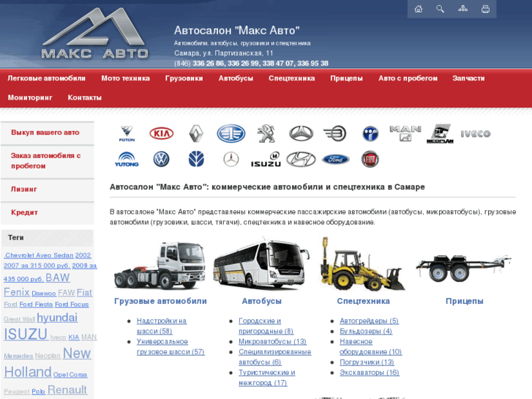The height and width of the screenshot is (399, 532).
Task: Select the Renault diamond logo
Action: [x=196, y=133]
